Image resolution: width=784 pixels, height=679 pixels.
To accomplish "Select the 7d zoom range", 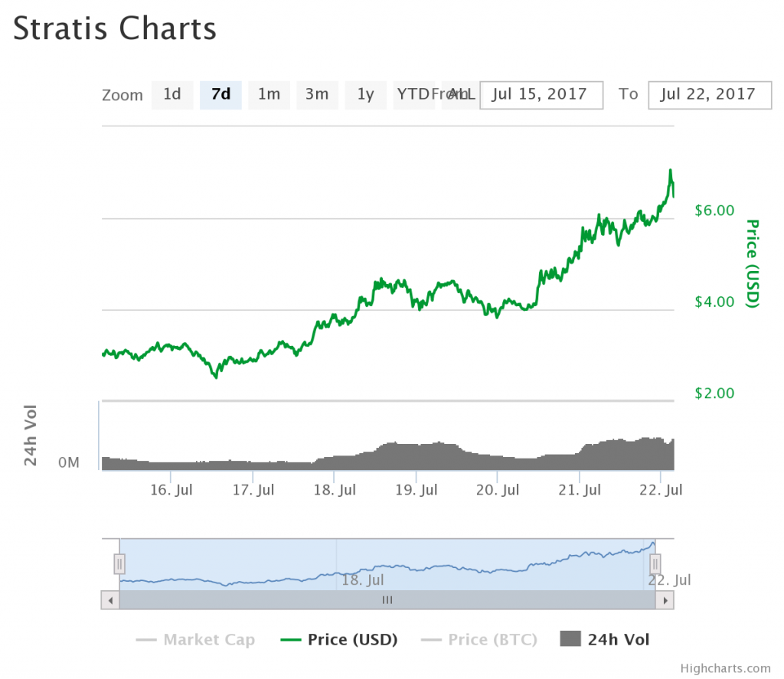I will tap(220, 95).
